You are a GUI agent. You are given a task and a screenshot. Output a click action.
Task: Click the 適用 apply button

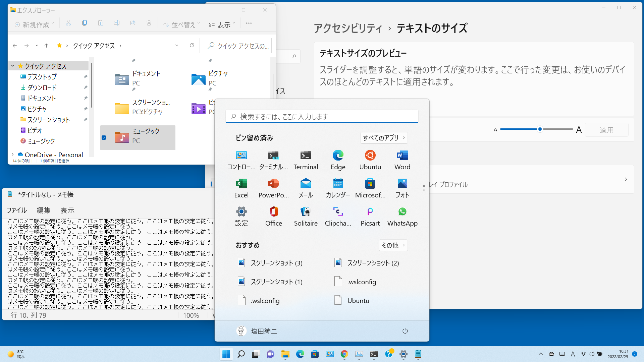[x=606, y=130]
